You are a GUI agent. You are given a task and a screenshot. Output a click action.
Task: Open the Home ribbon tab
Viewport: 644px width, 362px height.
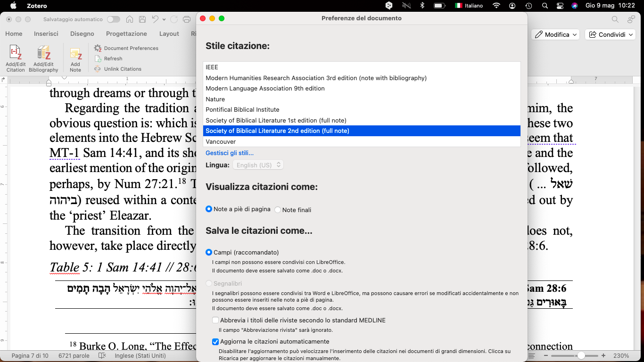click(14, 34)
